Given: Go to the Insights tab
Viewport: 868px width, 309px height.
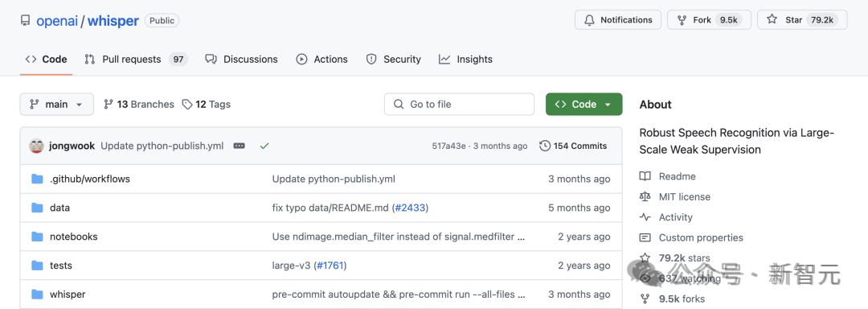Looking at the screenshot, I should click(x=465, y=60).
